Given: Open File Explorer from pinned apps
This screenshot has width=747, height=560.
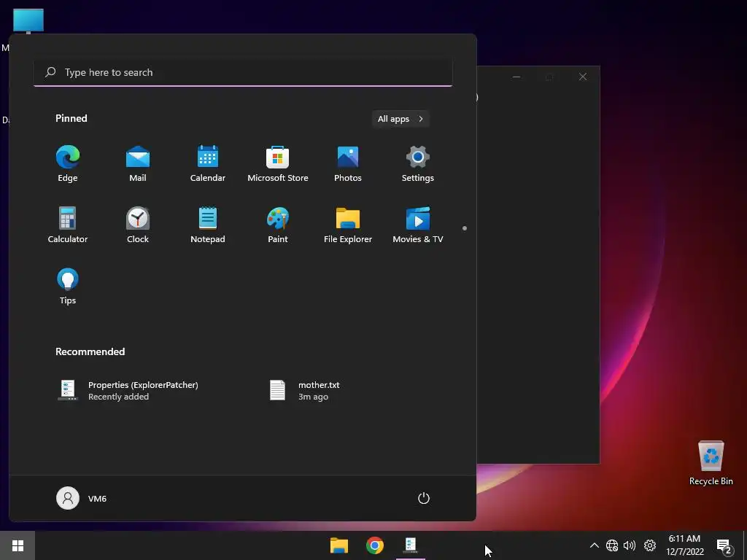Looking at the screenshot, I should click(x=348, y=225).
